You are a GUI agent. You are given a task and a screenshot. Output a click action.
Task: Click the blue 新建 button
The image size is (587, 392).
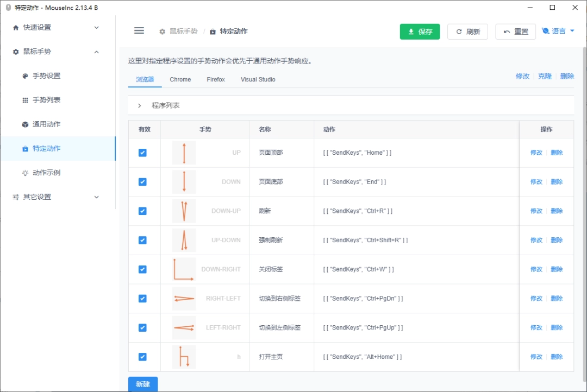pos(143,384)
